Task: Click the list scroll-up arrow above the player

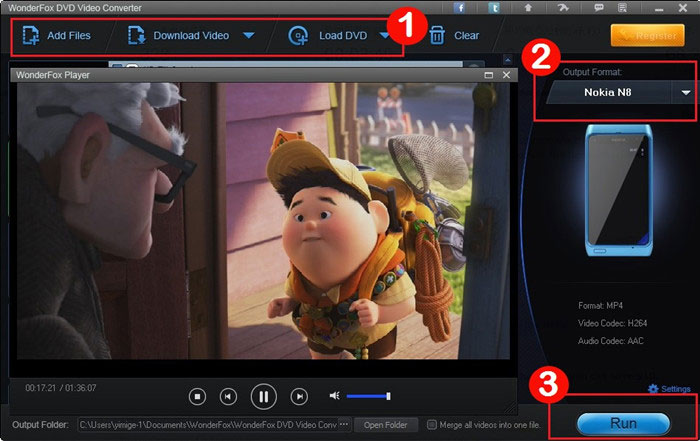Action: [508, 59]
